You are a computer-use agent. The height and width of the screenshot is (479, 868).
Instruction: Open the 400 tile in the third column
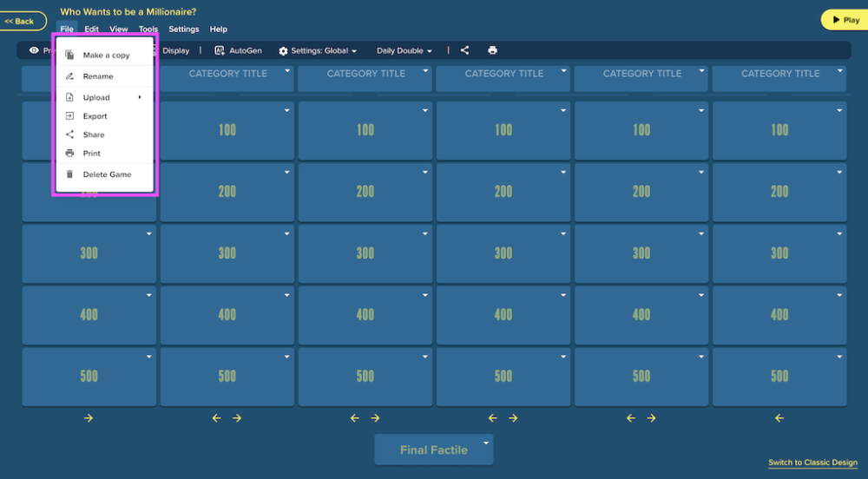tap(365, 315)
